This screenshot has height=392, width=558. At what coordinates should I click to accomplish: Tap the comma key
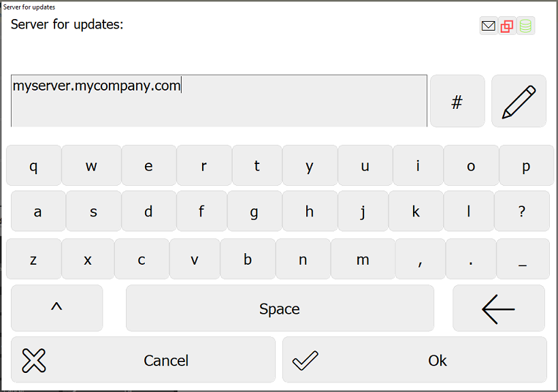[420, 259]
